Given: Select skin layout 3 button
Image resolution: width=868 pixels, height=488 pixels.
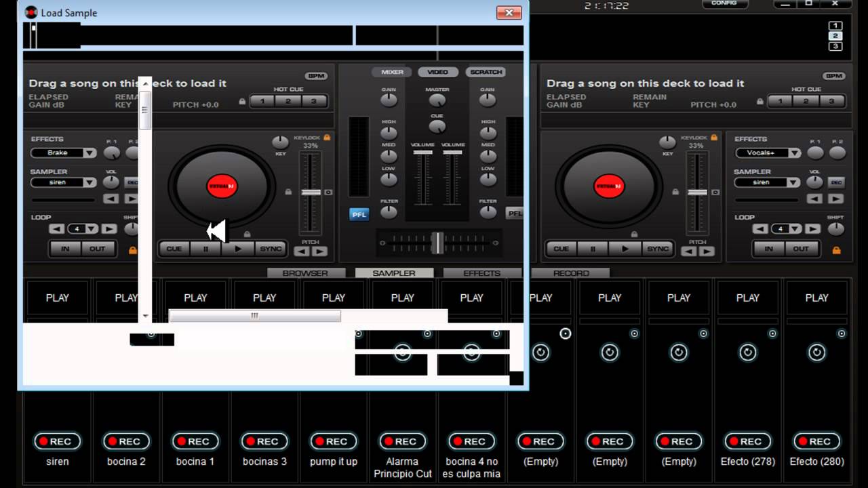Looking at the screenshot, I should tap(835, 46).
